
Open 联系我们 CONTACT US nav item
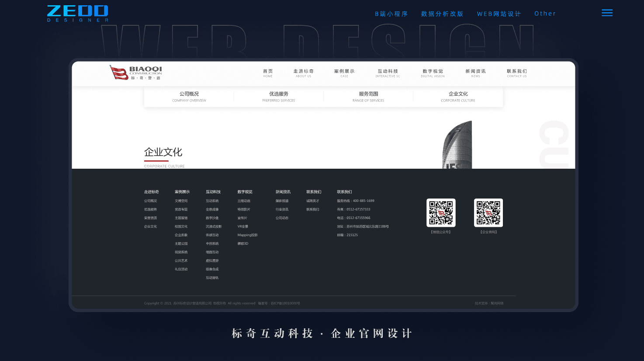point(517,73)
